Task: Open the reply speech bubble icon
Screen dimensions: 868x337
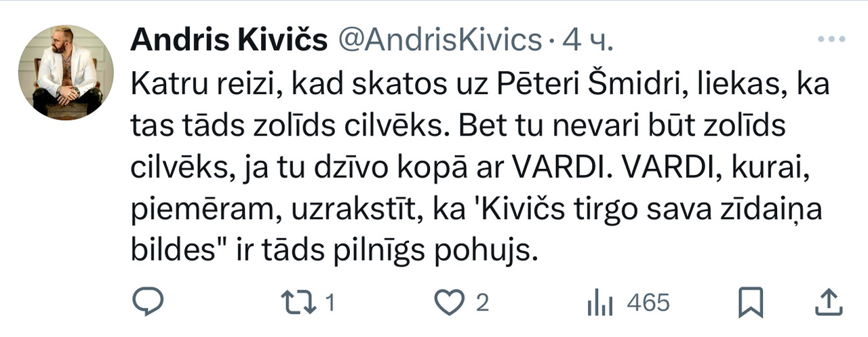Action: point(145,302)
